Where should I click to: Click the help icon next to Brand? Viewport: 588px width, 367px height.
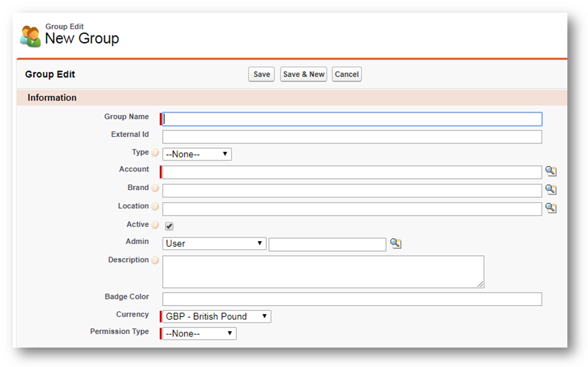(155, 188)
